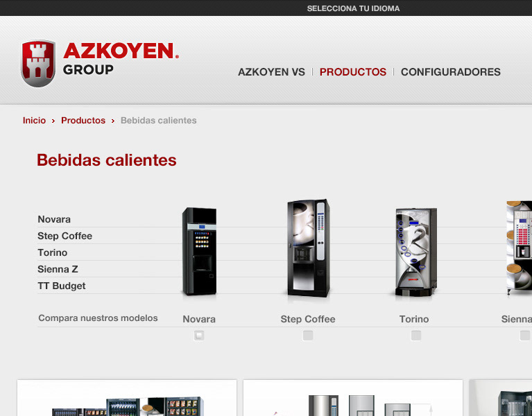This screenshot has height=416, width=532.
Task: Click the Torino label under the machine
Action: click(x=414, y=319)
